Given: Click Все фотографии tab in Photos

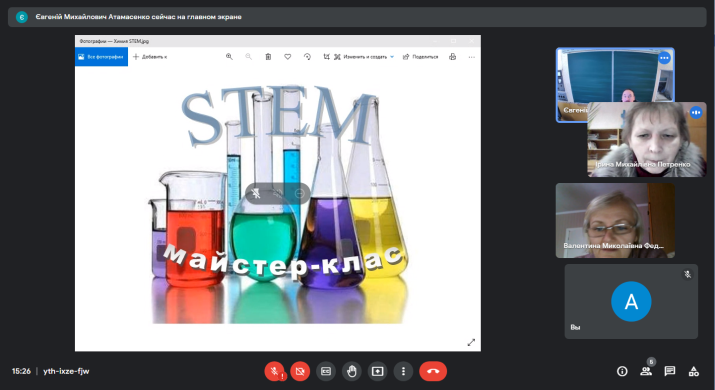Looking at the screenshot, I should click(x=101, y=57).
